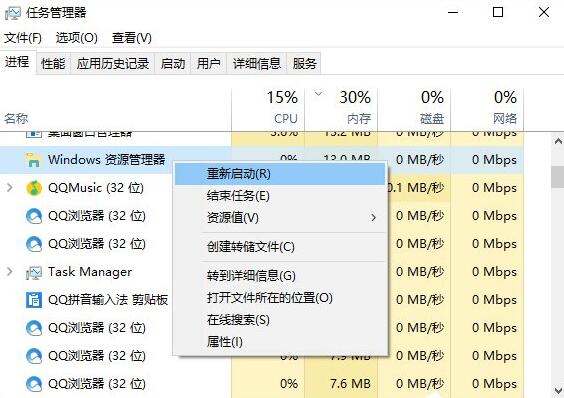Screen dimensions: 564x398
Task: Switch to the 用户 tab
Action: click(209, 64)
